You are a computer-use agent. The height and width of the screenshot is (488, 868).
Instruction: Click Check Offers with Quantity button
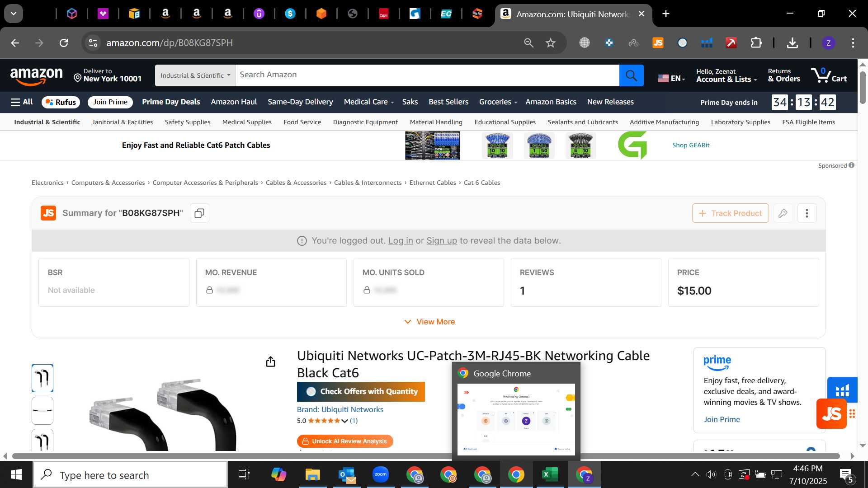361,392
